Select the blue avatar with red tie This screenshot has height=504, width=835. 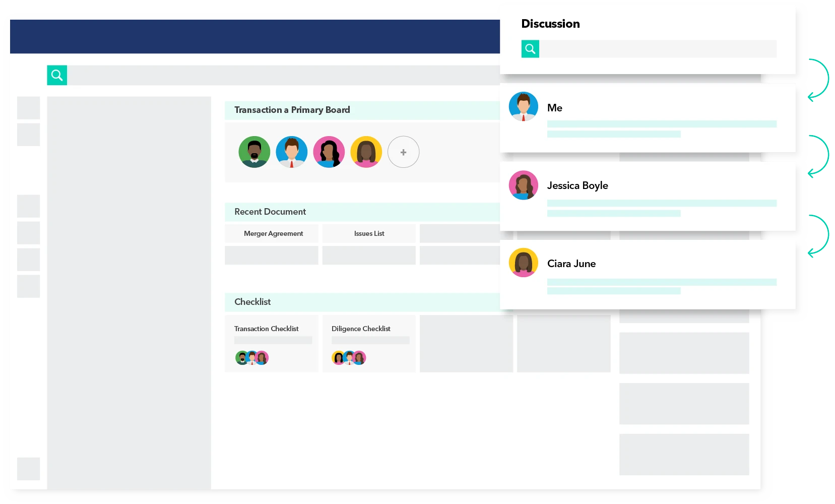point(292,152)
